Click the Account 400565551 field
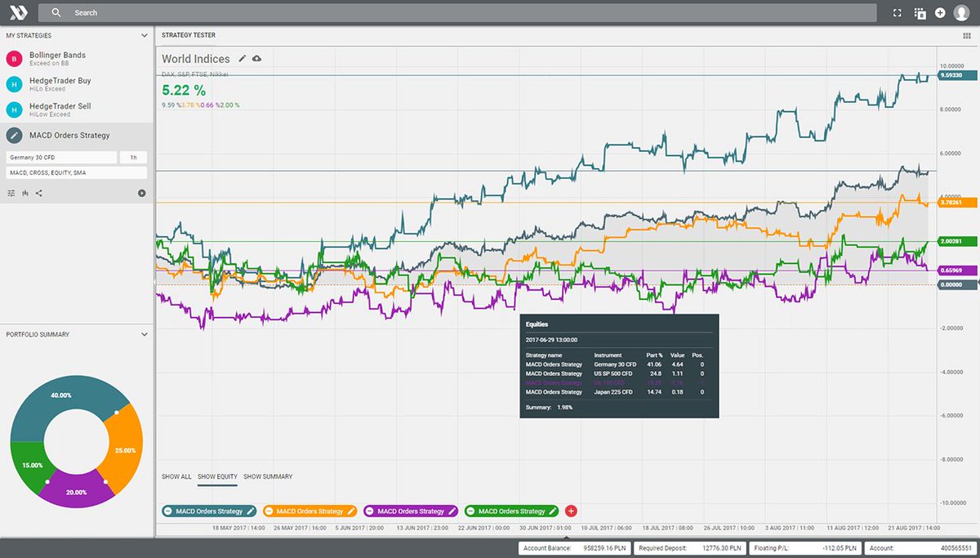 point(921,548)
